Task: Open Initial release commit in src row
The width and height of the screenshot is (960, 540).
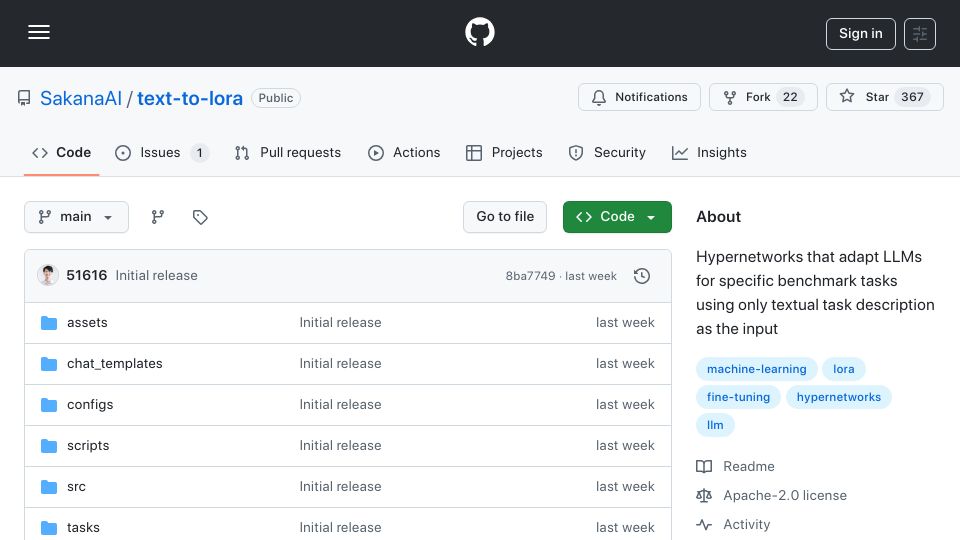Action: (340, 487)
